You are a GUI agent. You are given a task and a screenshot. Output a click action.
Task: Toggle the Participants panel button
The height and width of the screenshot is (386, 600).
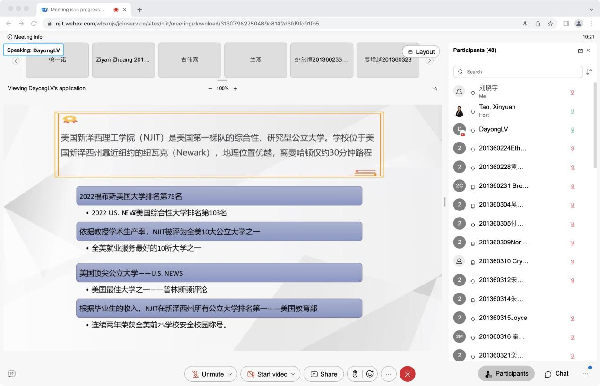506,374
